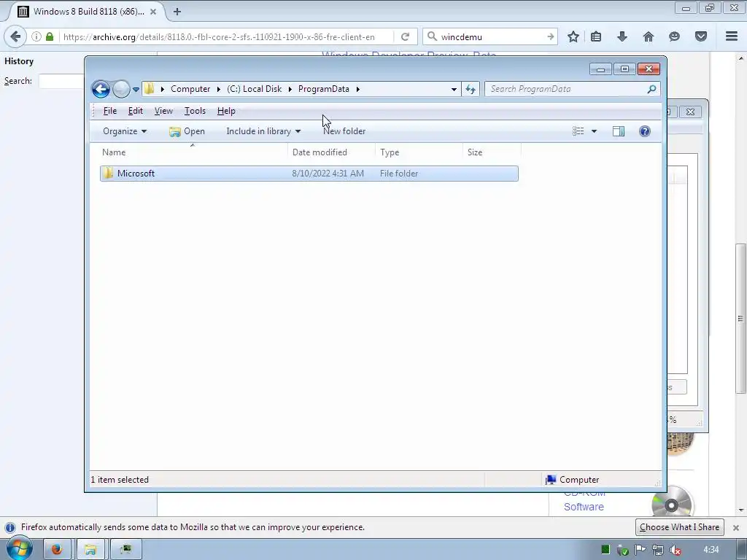Open the Firefox downloads arrow icon
This screenshot has height=560, width=747.
pyautogui.click(x=622, y=36)
